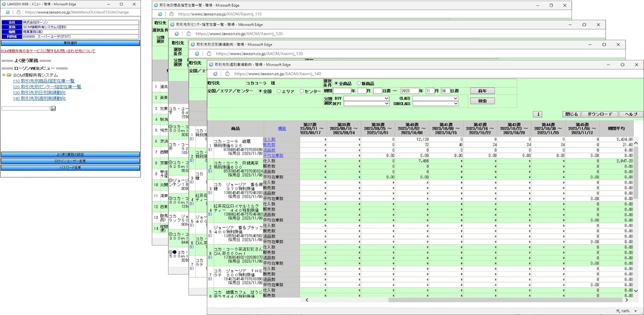
Task: Select the 新商品 radio button
Action: click(x=358, y=84)
